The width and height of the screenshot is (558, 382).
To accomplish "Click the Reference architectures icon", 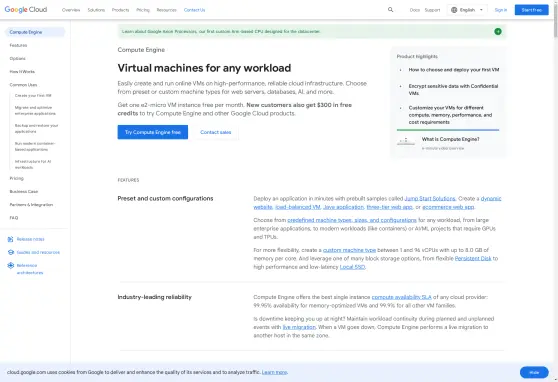I will [11, 265].
